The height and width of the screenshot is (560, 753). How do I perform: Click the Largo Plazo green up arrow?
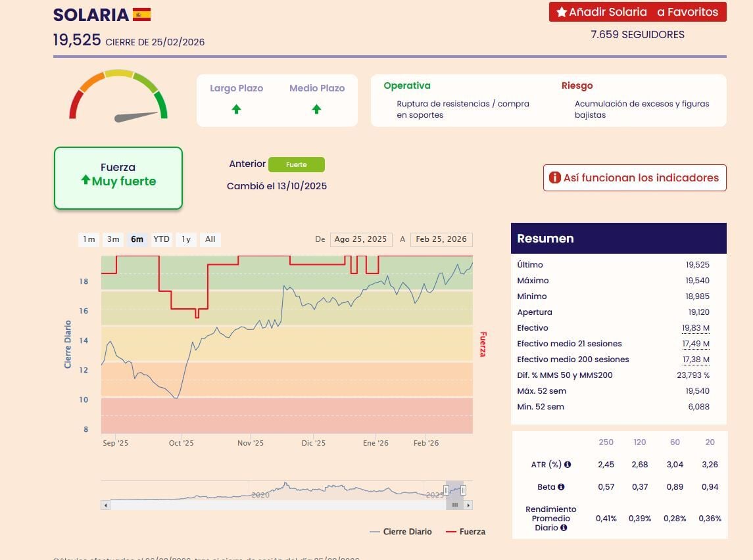[236, 109]
